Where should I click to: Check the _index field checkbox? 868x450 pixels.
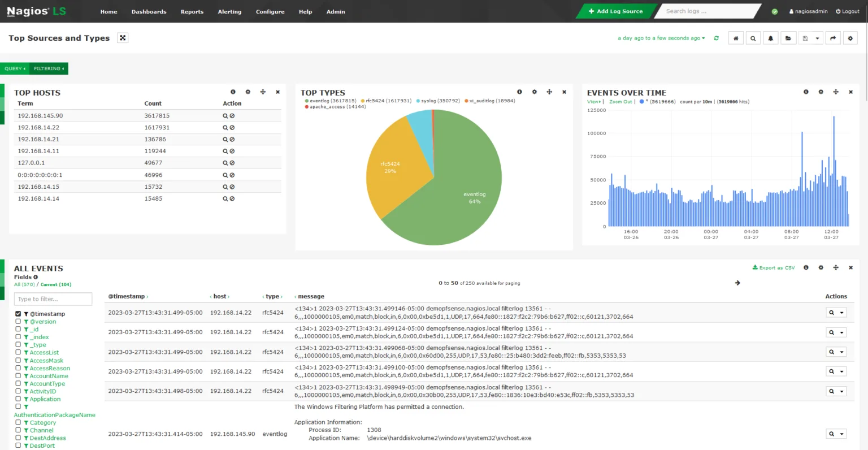pos(18,337)
